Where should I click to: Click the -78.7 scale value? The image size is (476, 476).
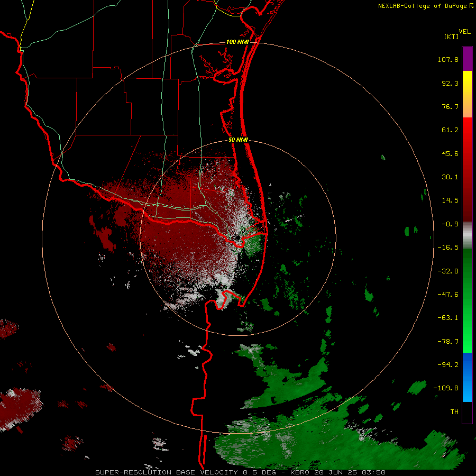tap(448, 342)
